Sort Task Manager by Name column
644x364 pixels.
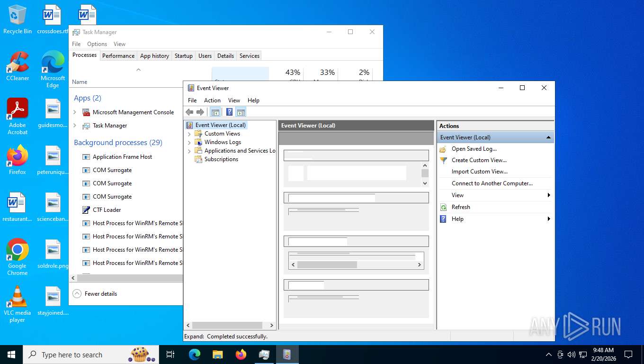(80, 82)
